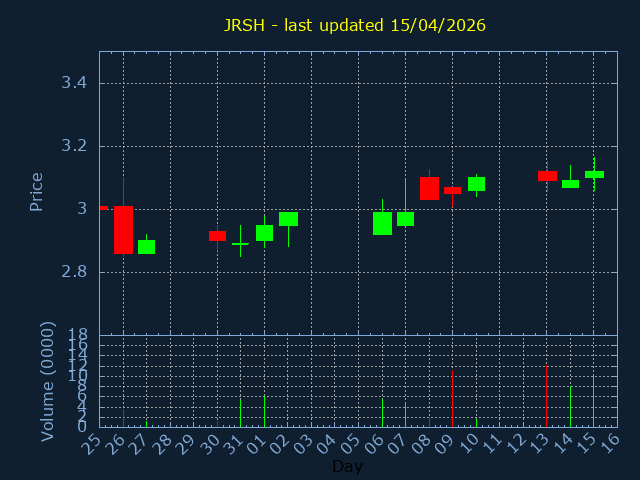Click the green candlestick on day 27

(146, 246)
